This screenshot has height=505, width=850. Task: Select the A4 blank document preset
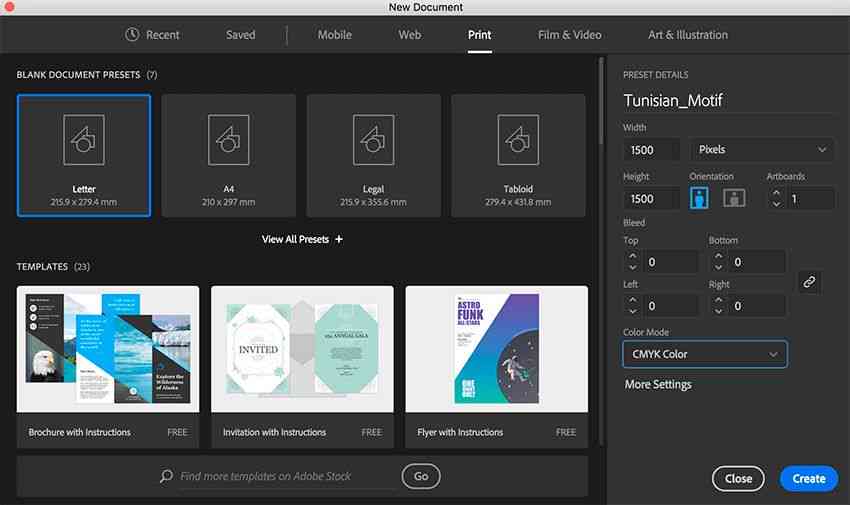coord(229,156)
